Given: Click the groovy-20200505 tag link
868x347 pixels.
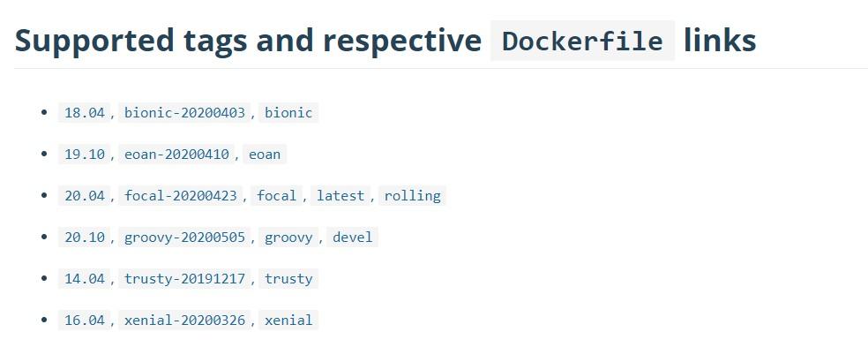Looking at the screenshot, I should pyautogui.click(x=184, y=238).
